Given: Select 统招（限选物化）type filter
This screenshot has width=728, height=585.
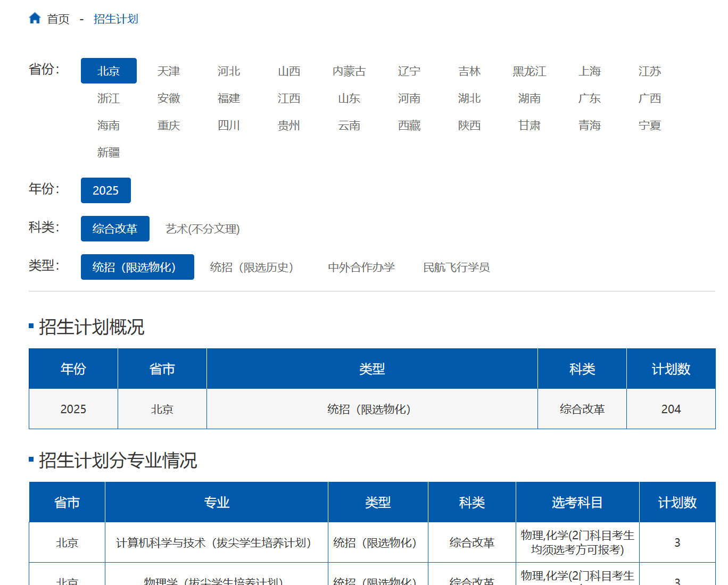Looking at the screenshot, I should point(137,267).
